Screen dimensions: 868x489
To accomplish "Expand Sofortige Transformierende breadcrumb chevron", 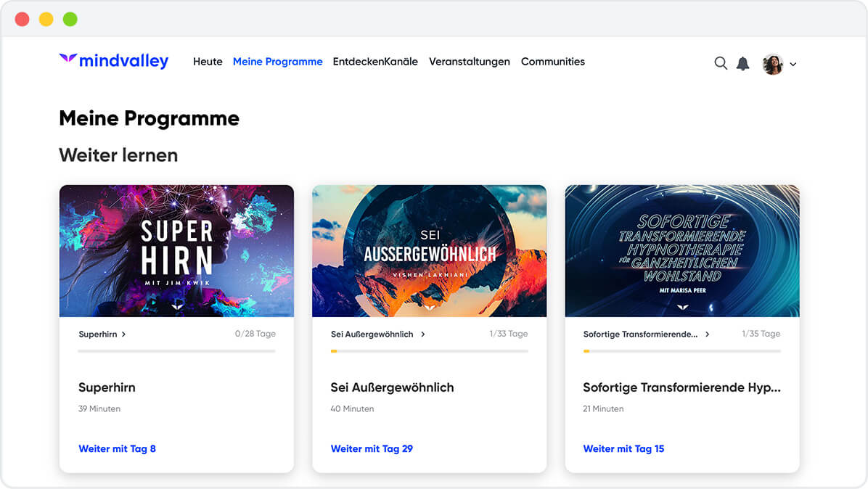I will pyautogui.click(x=708, y=334).
